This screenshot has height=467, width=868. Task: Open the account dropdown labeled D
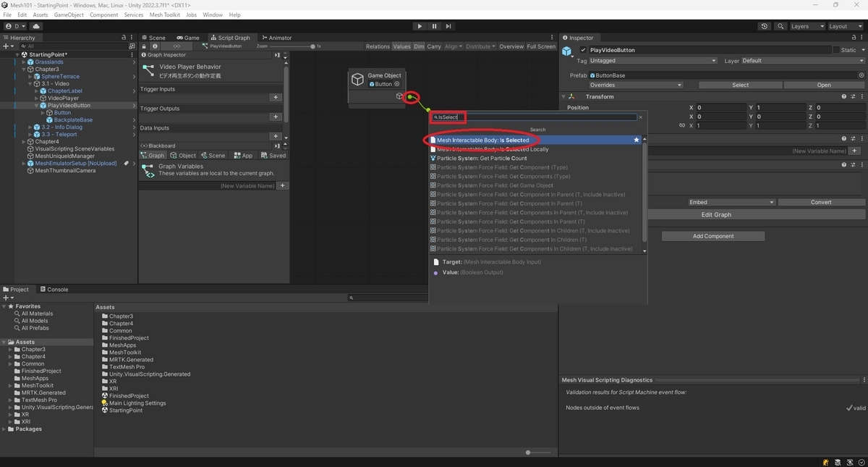coord(15,26)
